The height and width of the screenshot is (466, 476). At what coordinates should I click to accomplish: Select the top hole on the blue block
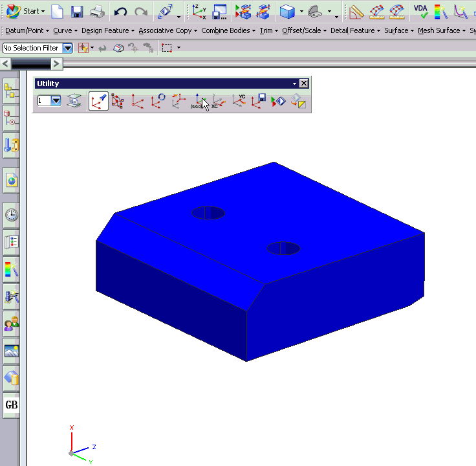[x=208, y=213]
